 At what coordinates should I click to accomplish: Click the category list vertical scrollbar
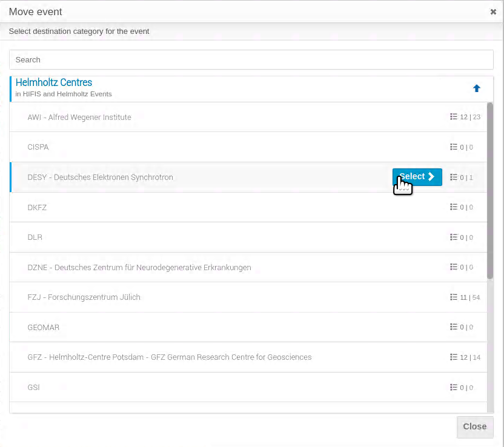(x=490, y=191)
